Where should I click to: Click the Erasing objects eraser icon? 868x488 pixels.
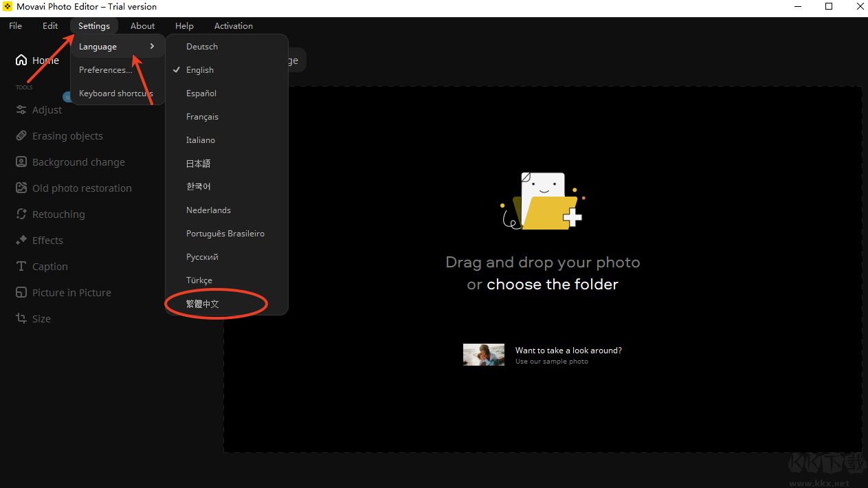[x=21, y=136]
